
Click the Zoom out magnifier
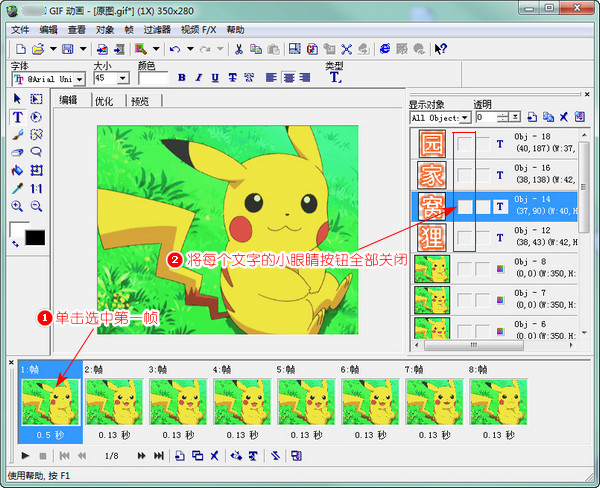(36, 206)
